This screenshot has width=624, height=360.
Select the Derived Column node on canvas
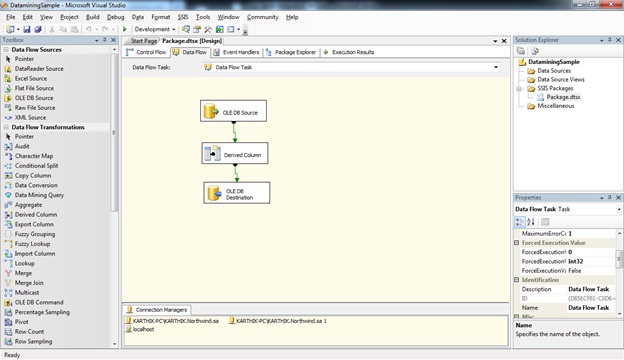click(235, 153)
